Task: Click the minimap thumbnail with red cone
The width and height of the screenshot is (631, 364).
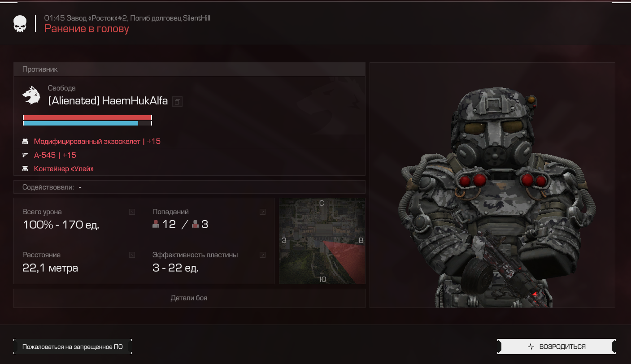Action: [322, 241]
